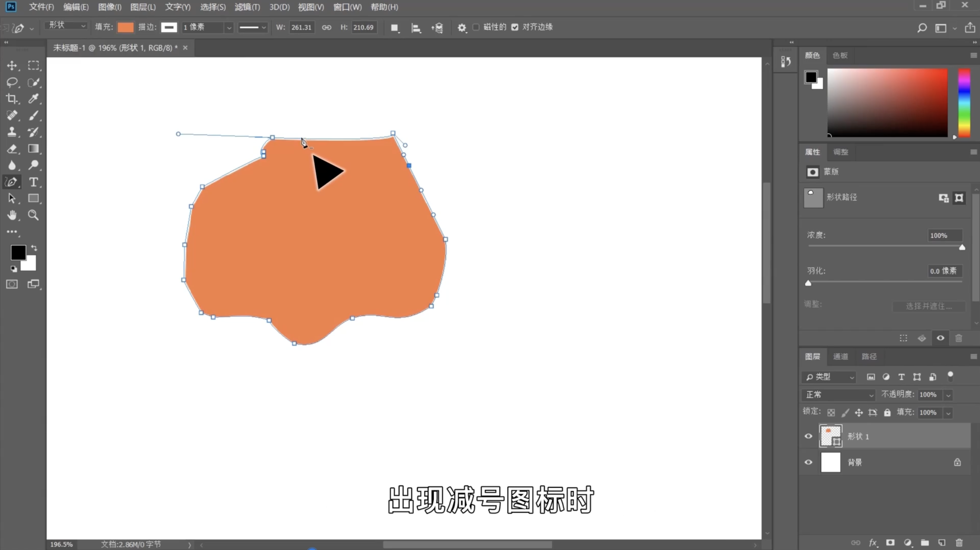The image size is (980, 550).
Task: Pick the Horizontal Type tool
Action: [x=34, y=182]
